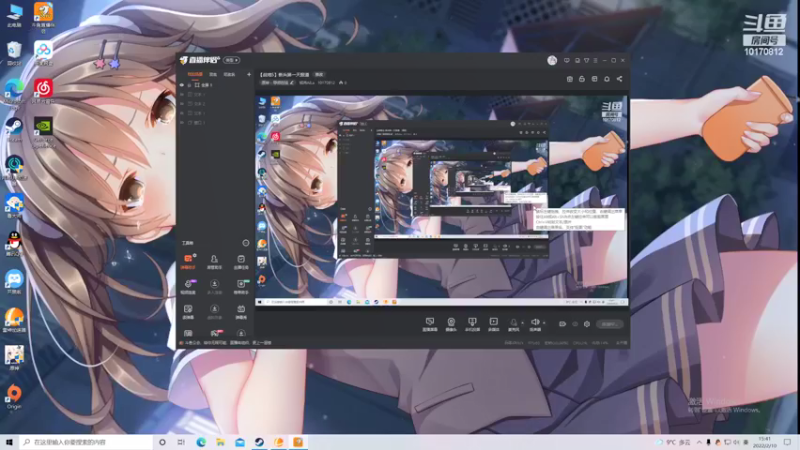Open Steam from the taskbar
The width and height of the screenshot is (800, 450).
click(259, 442)
